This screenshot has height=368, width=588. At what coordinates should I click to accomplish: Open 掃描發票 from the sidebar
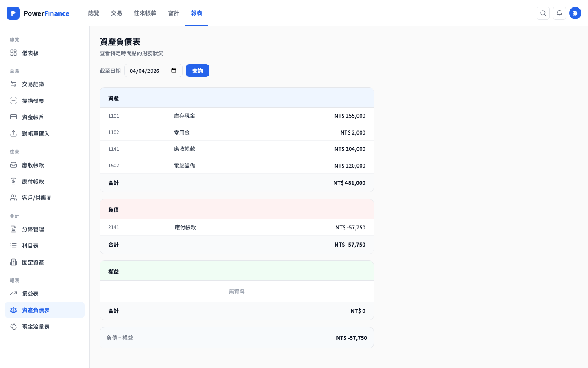[33, 101]
